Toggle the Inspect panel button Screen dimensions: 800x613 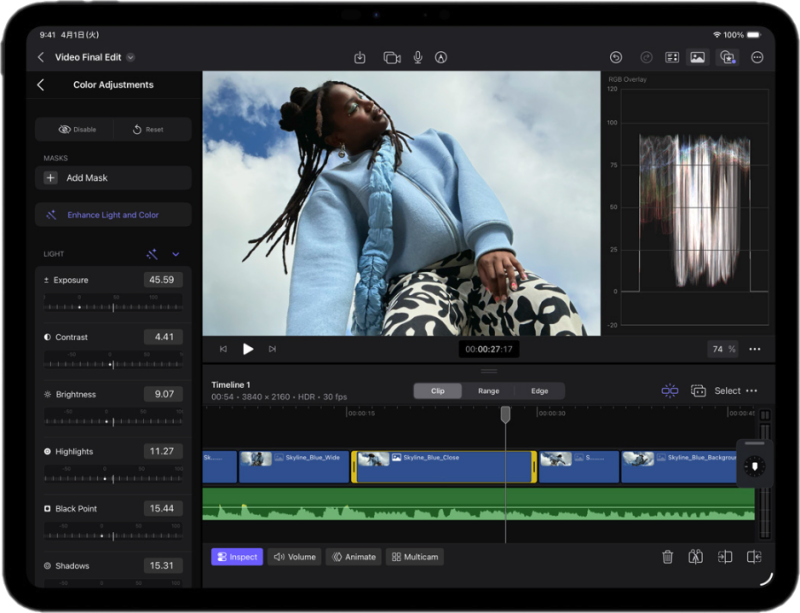[x=237, y=557]
